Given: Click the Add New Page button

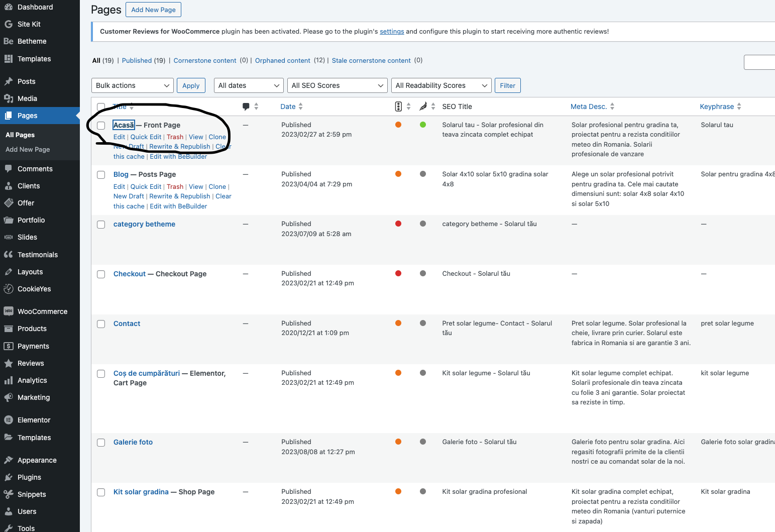Looking at the screenshot, I should tap(153, 10).
